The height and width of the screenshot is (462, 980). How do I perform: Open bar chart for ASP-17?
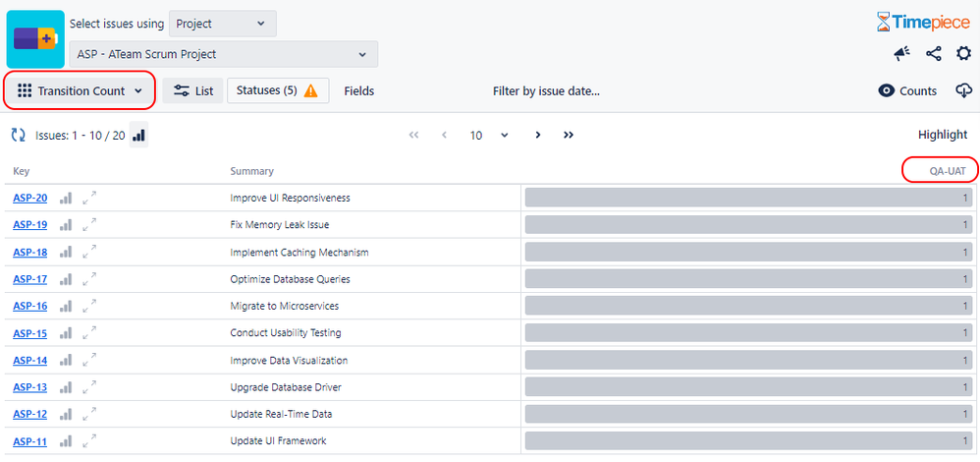[x=66, y=279]
